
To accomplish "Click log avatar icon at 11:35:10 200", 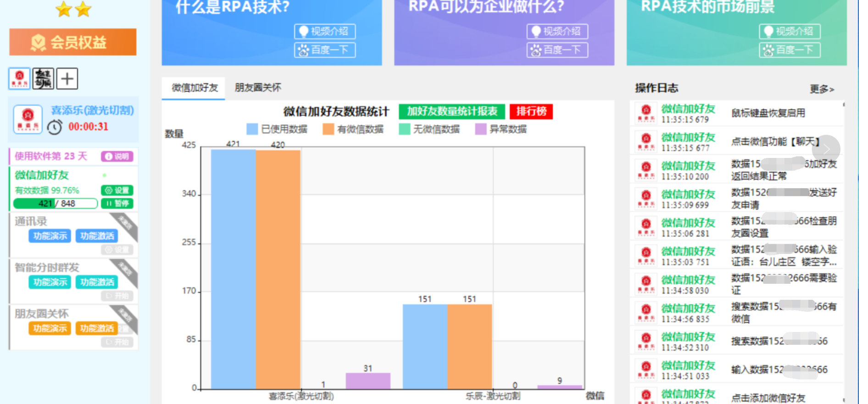I will (x=646, y=170).
